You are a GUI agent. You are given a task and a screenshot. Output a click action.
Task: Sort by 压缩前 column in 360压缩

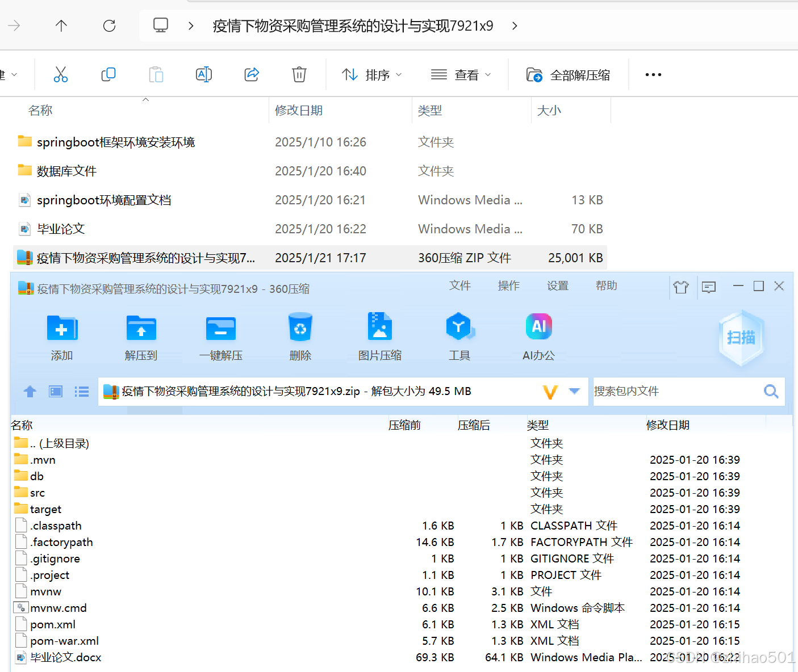[x=404, y=425]
